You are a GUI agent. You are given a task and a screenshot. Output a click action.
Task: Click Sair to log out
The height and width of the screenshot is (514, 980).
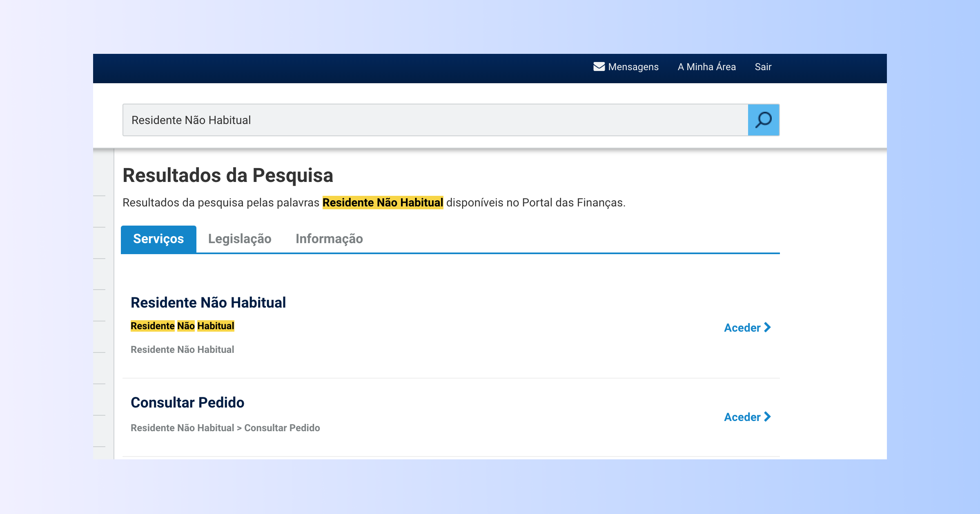(763, 67)
